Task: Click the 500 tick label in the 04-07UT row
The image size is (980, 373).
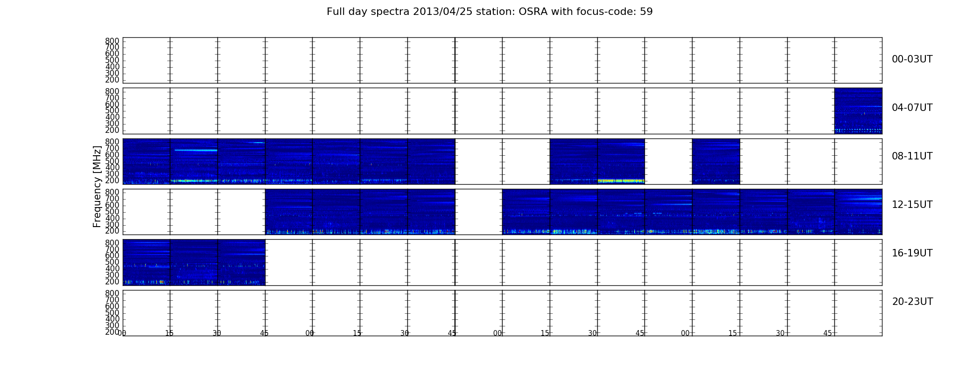Action: click(112, 111)
